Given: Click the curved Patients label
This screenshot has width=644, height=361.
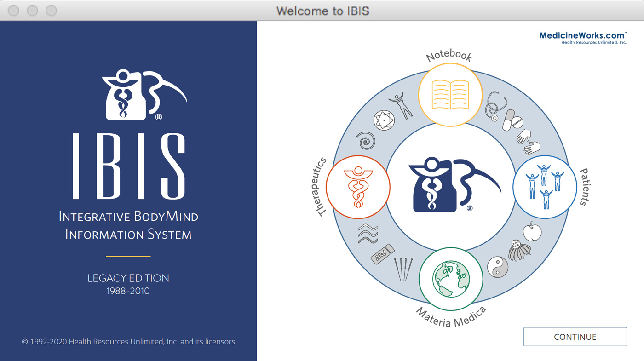Looking at the screenshot, I should click(583, 187).
